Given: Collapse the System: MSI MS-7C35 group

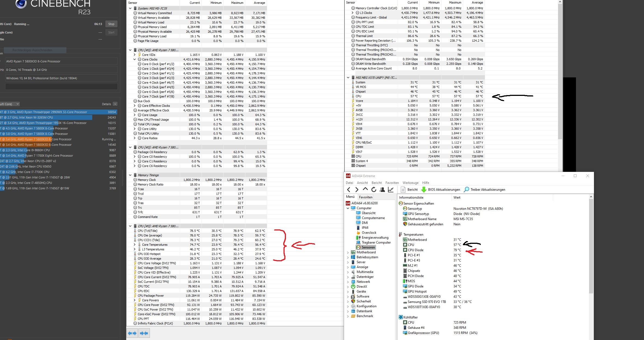Looking at the screenshot, I should pos(130,8).
